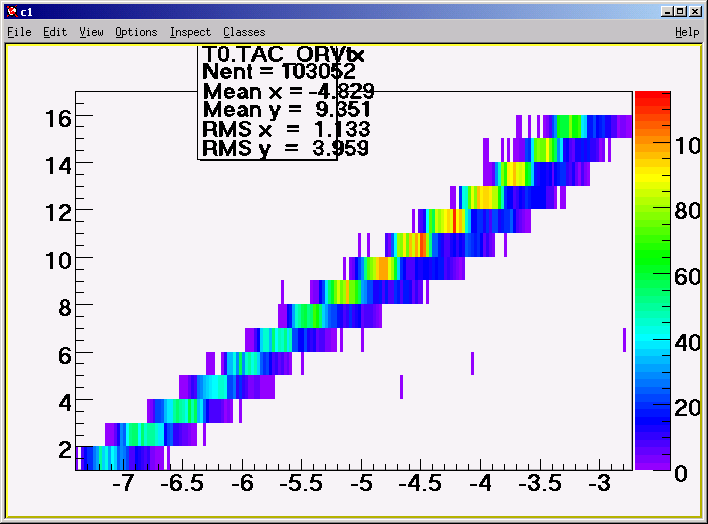Open the Inspect menu
The height and width of the screenshot is (524, 708).
coord(190,32)
